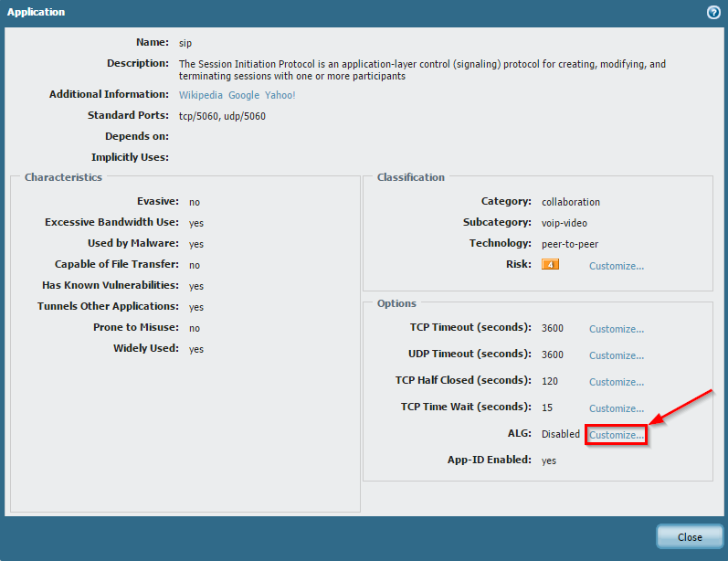Select the application name value sip
728x561 pixels.
(185, 43)
